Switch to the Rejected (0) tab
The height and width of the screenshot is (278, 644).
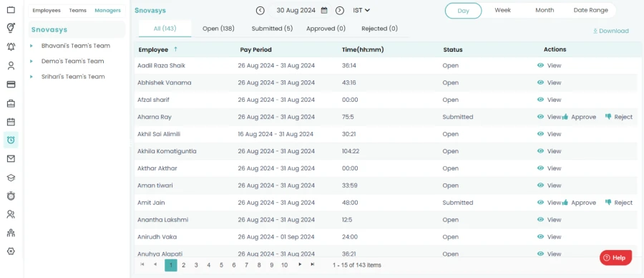pos(379,29)
